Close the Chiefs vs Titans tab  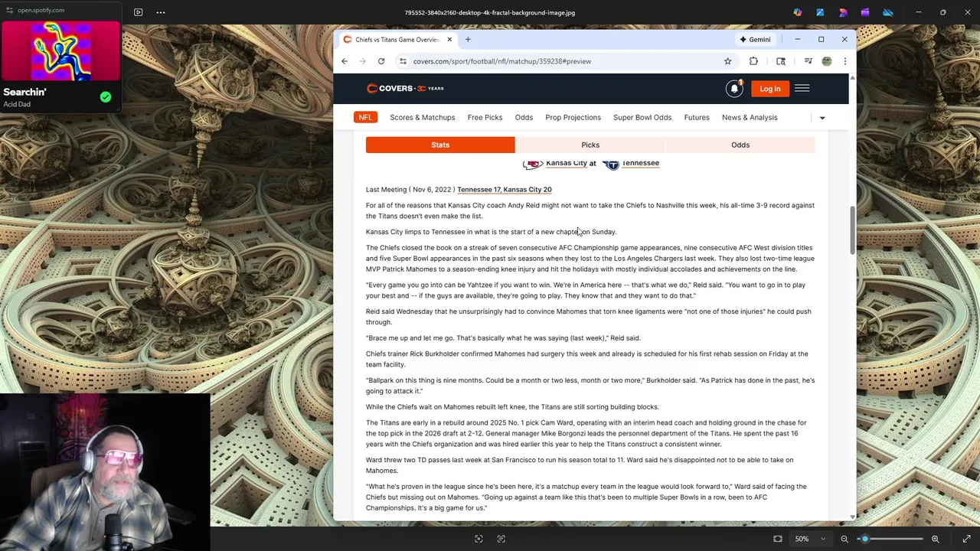[x=449, y=39]
